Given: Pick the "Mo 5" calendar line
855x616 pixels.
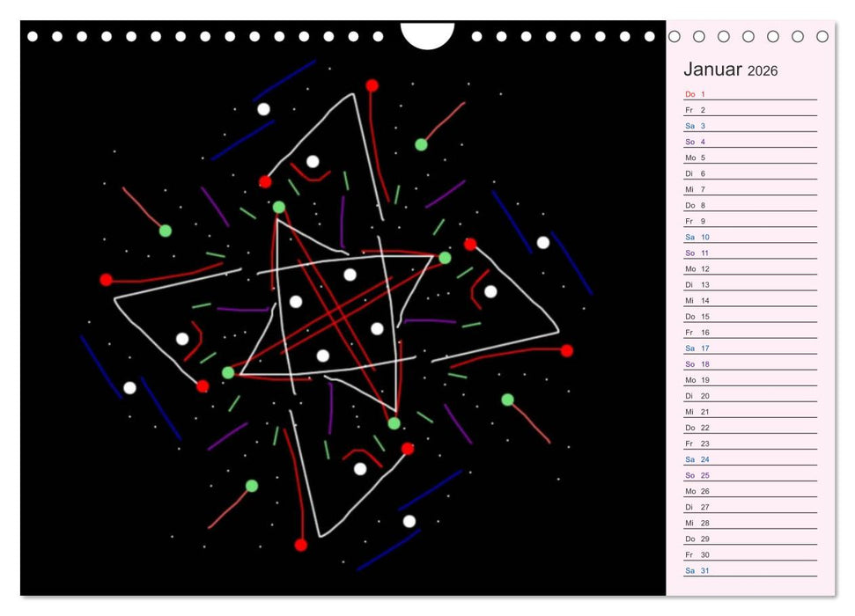Looking at the screenshot, I should tap(750, 158).
